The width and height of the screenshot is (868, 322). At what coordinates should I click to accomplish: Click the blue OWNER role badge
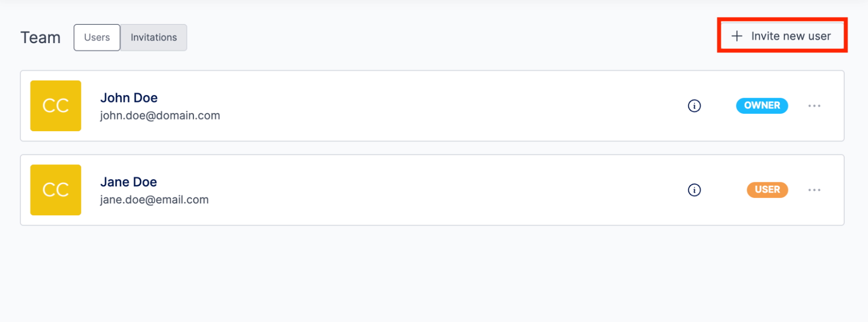(x=762, y=105)
